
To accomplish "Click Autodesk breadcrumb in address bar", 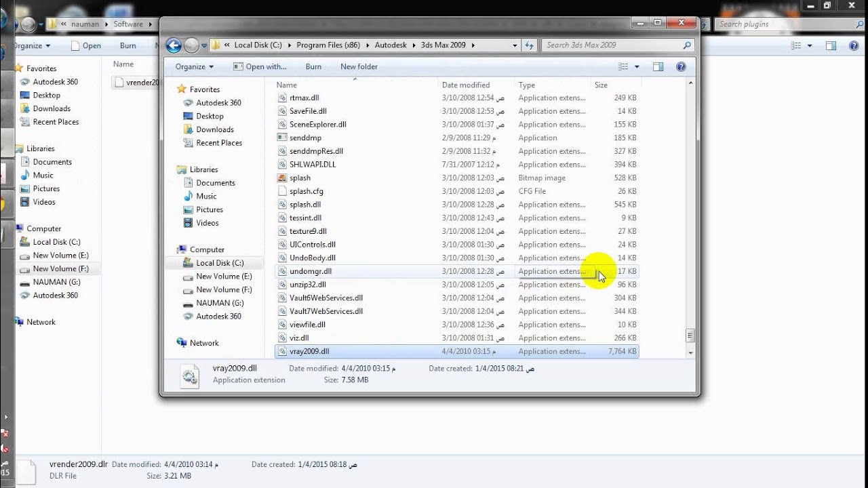I will pos(391,45).
